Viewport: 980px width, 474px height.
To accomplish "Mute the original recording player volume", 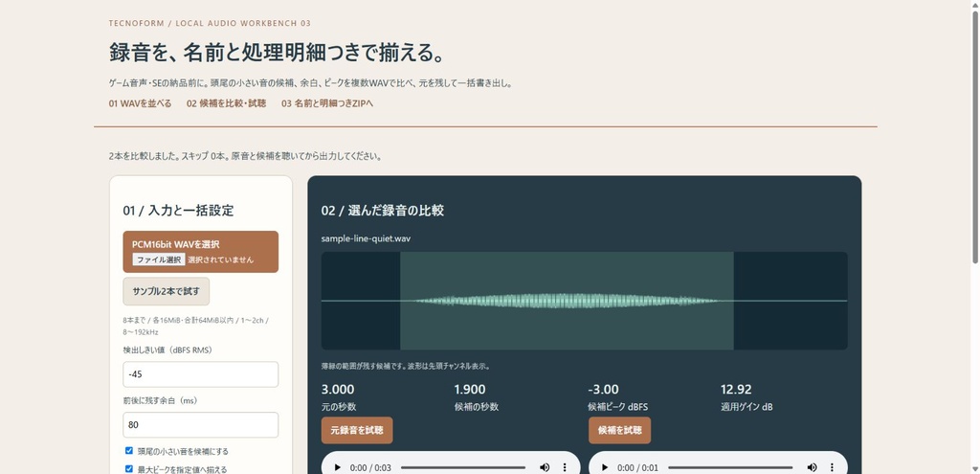I will click(x=545, y=467).
